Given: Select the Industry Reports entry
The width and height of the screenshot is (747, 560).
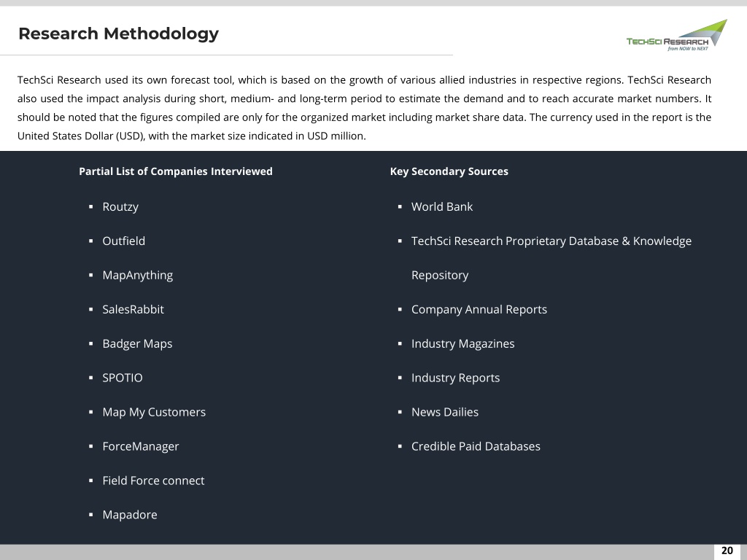Looking at the screenshot, I should [x=455, y=378].
